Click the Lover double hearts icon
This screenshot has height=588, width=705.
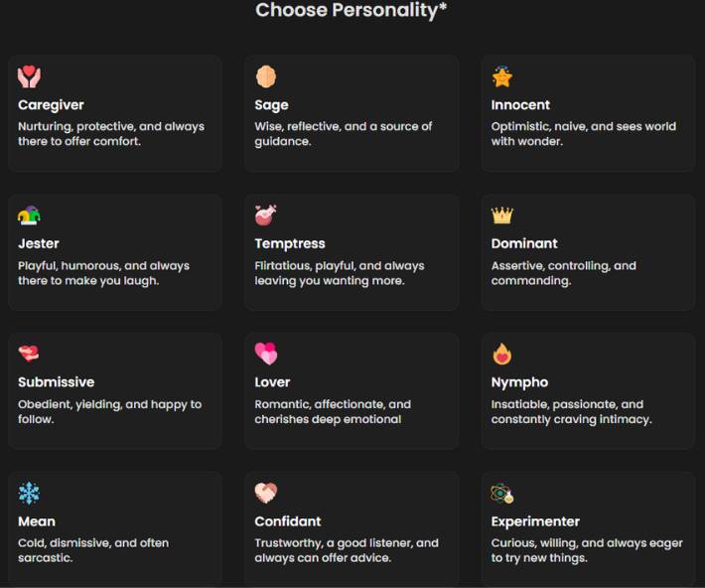click(266, 354)
